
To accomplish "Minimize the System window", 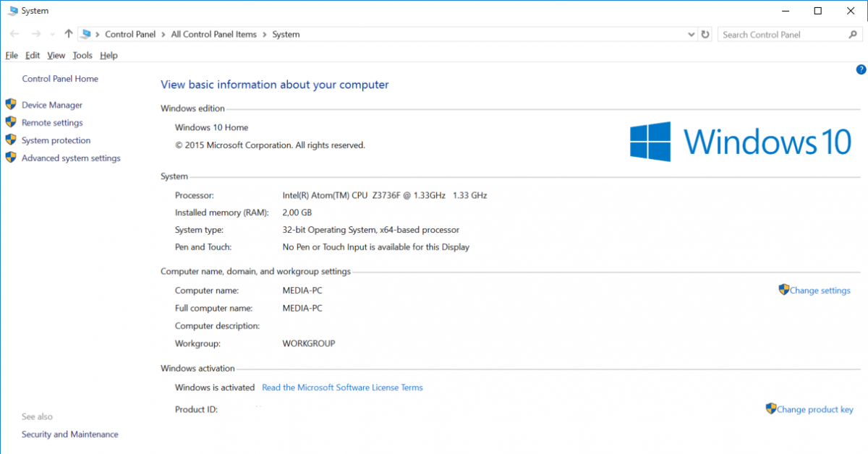I will [785, 11].
